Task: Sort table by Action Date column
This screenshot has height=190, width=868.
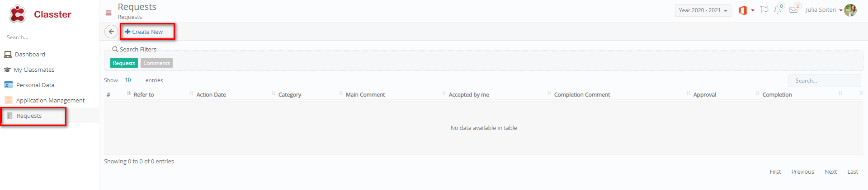Action: 211,95
